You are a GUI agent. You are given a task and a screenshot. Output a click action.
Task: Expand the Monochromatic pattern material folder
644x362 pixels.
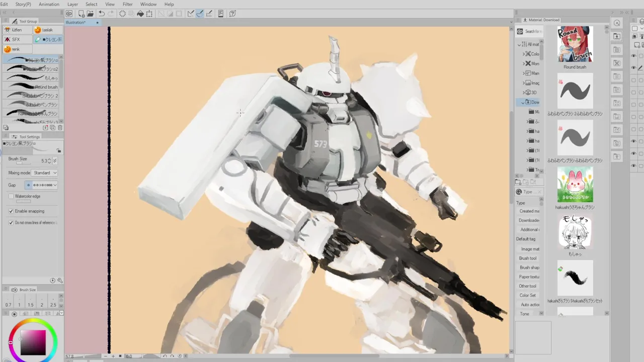coord(524,63)
